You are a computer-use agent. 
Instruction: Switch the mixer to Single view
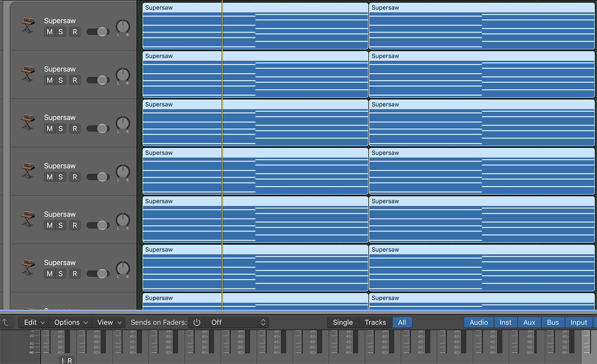click(343, 322)
